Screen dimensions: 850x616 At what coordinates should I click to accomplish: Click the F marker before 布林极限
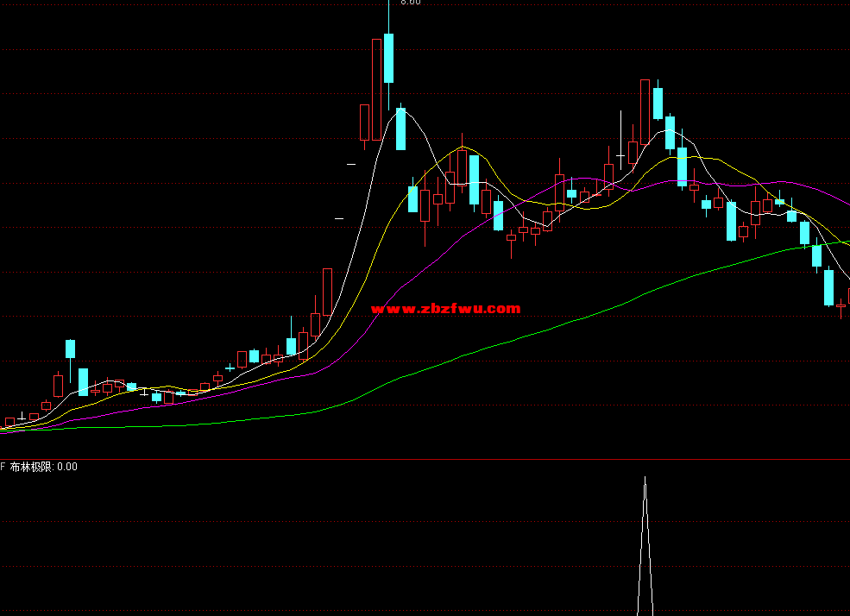(x=3, y=467)
